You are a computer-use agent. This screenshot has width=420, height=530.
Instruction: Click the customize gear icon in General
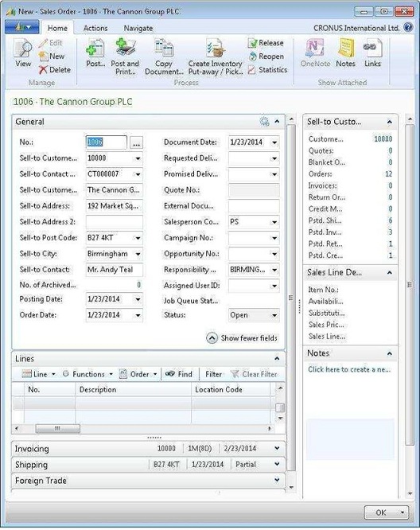[x=264, y=121]
